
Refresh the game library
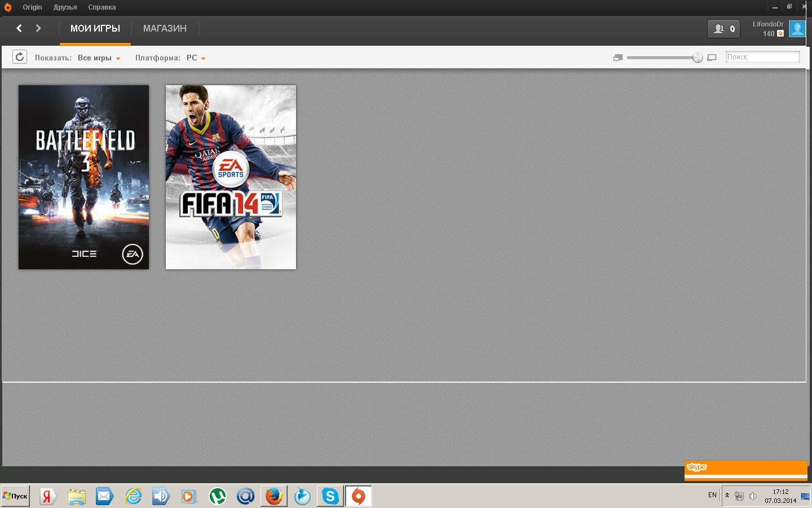pos(20,57)
